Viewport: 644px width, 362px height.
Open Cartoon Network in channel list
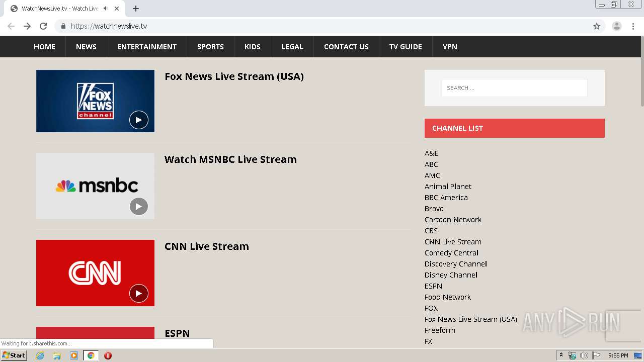click(453, 220)
